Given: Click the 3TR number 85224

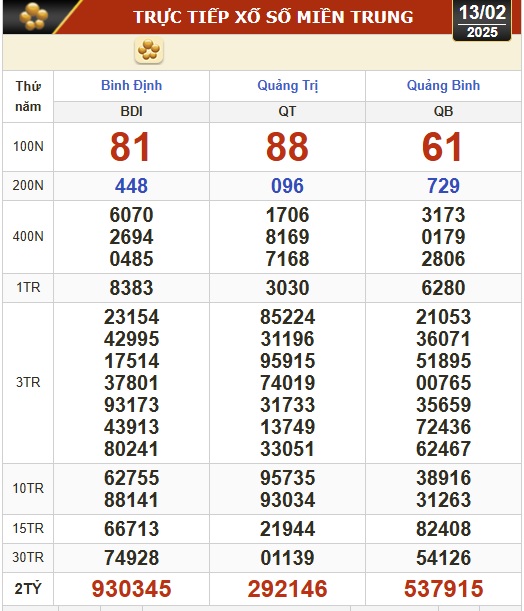Looking at the screenshot, I should [x=288, y=317].
